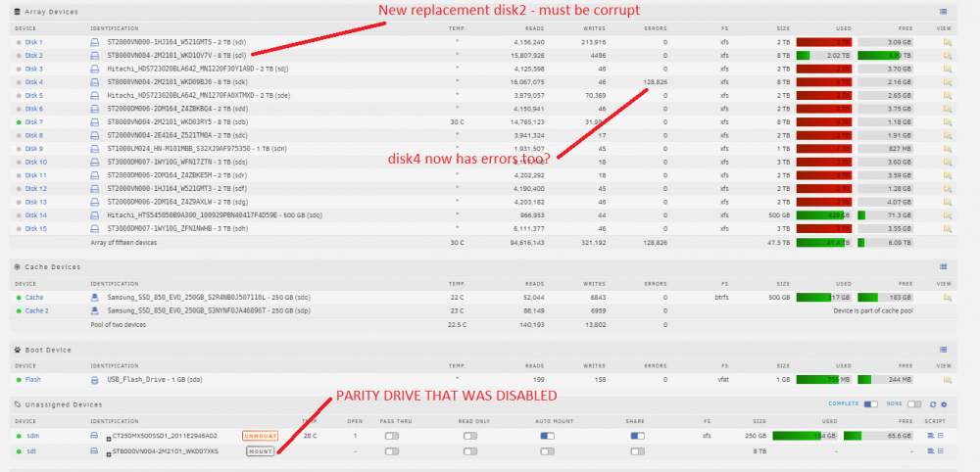Click the disk icon in sdt row

click(95, 450)
